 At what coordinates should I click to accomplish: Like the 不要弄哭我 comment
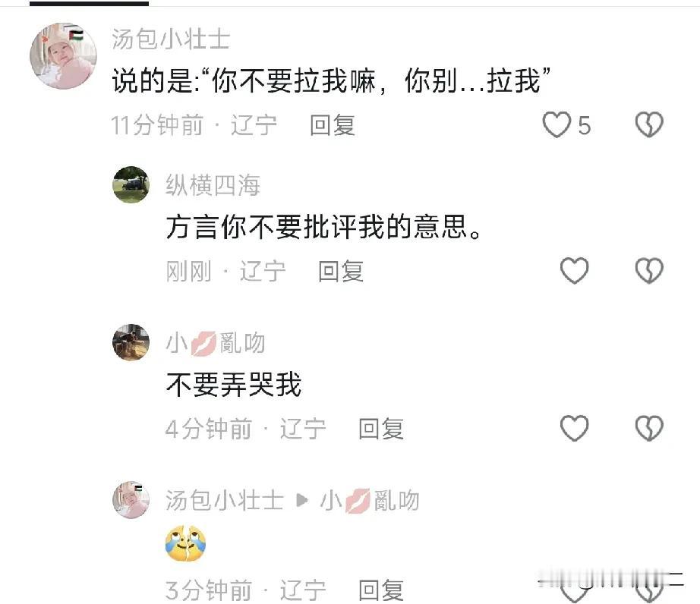tap(574, 428)
